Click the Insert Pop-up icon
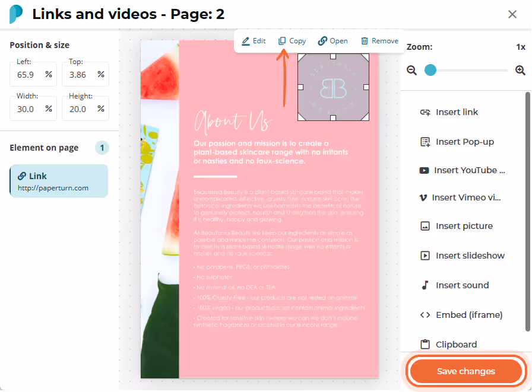The height and width of the screenshot is (392, 532). point(425,142)
